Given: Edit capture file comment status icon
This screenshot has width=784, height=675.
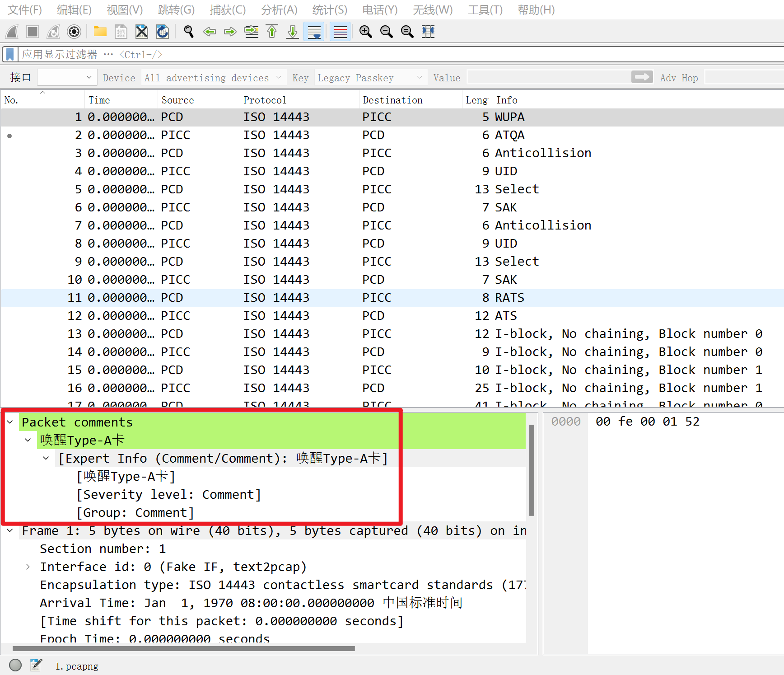Looking at the screenshot, I should 36,665.
